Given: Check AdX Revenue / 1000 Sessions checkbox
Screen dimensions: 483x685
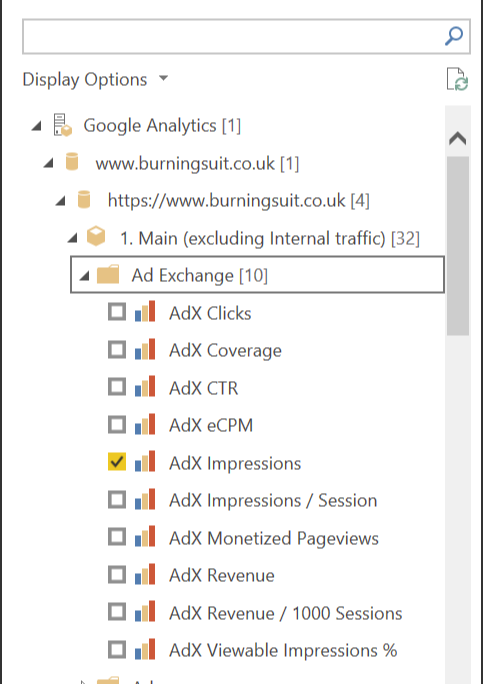Looking at the screenshot, I should [x=117, y=612].
